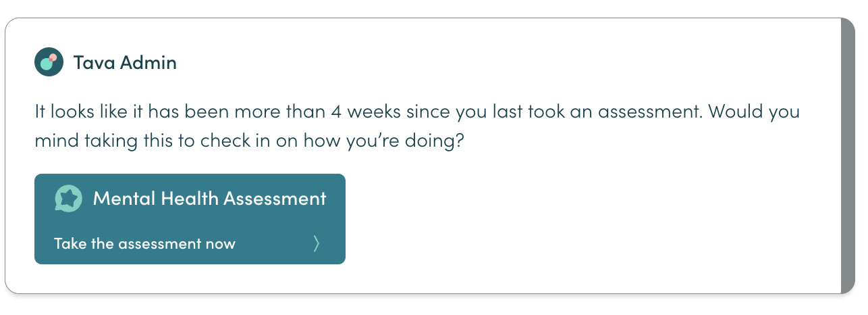Click the chevron arrow on assessment card

(316, 243)
